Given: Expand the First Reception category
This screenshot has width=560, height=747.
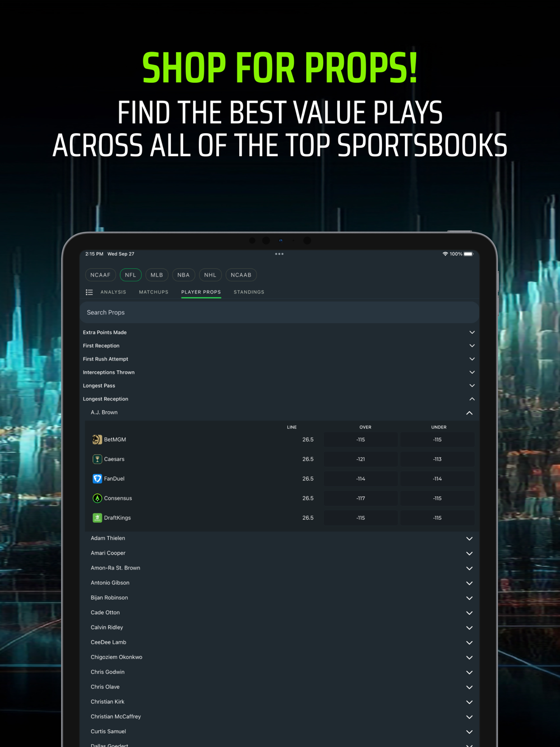Looking at the screenshot, I should (x=279, y=346).
